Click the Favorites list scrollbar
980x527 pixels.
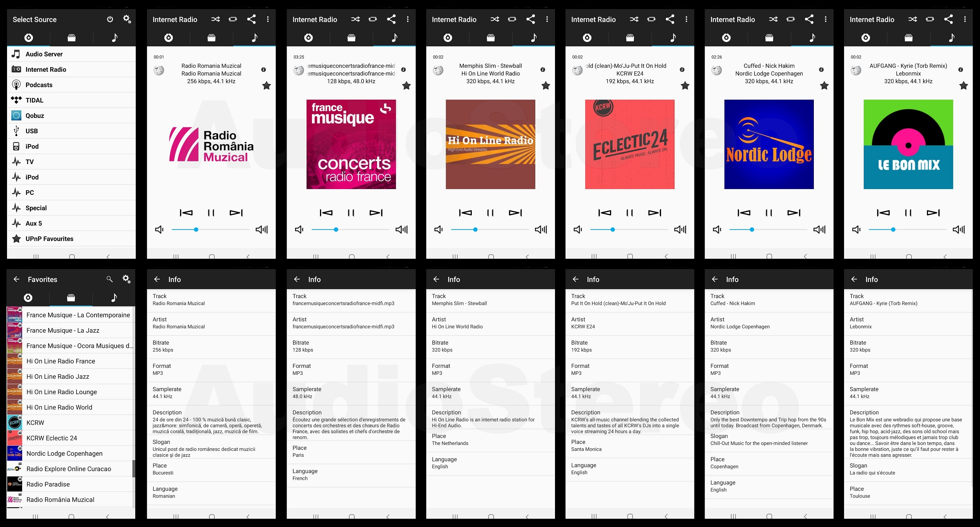pyautogui.click(x=133, y=468)
